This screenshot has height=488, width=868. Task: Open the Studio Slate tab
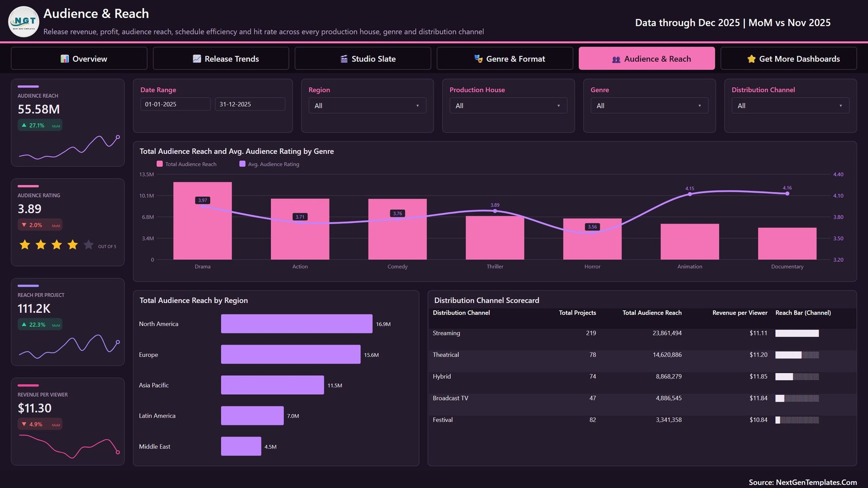pyautogui.click(x=363, y=59)
